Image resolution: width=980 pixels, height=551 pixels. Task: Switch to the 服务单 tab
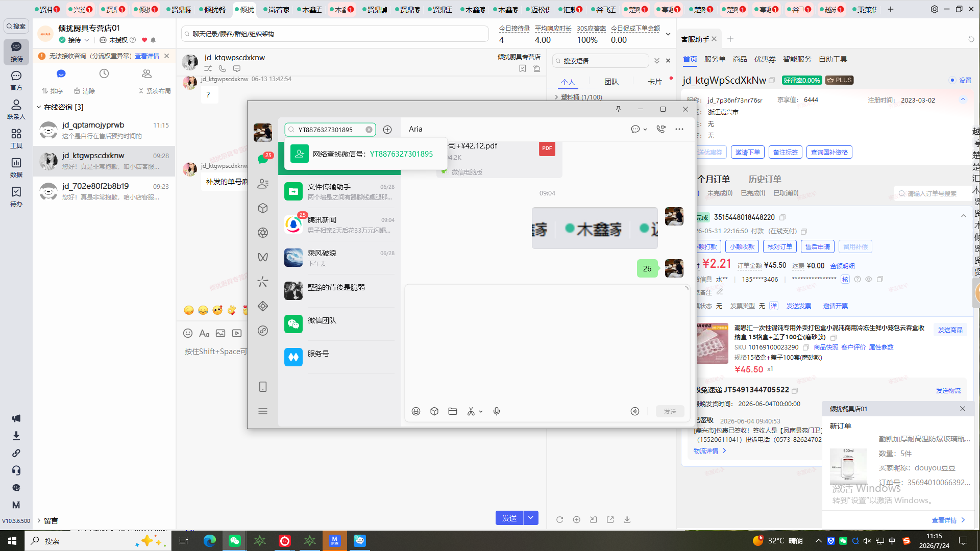tap(715, 59)
